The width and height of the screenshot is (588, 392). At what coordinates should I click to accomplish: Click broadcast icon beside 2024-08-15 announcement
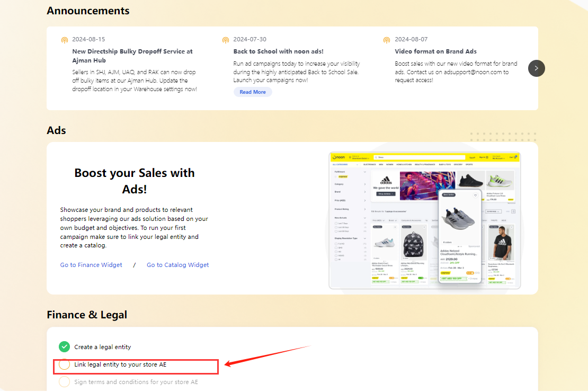point(65,40)
